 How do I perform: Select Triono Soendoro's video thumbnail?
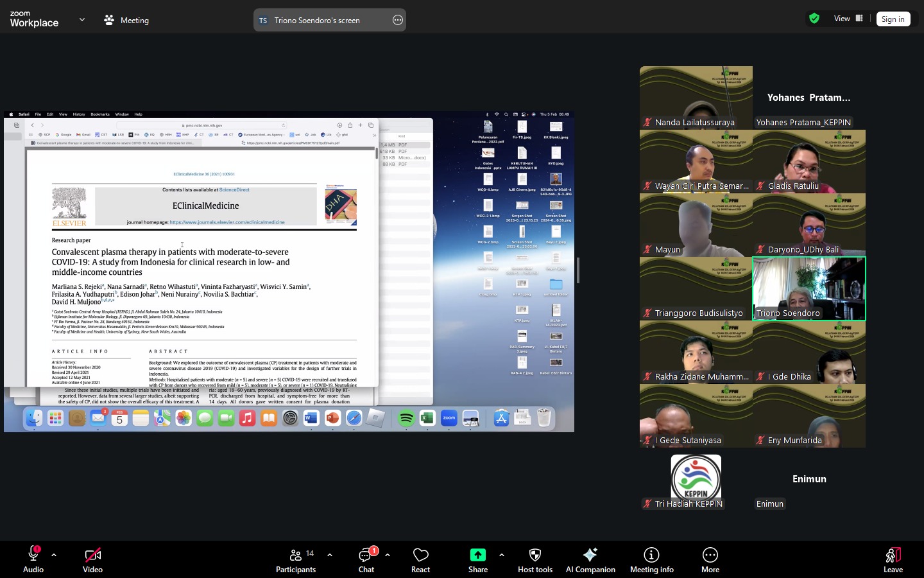(x=809, y=288)
